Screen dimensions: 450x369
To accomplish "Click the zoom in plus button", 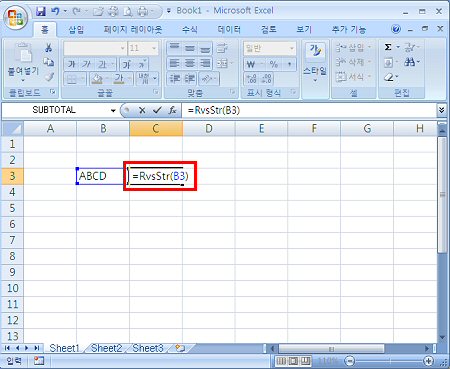I will click(x=428, y=361).
